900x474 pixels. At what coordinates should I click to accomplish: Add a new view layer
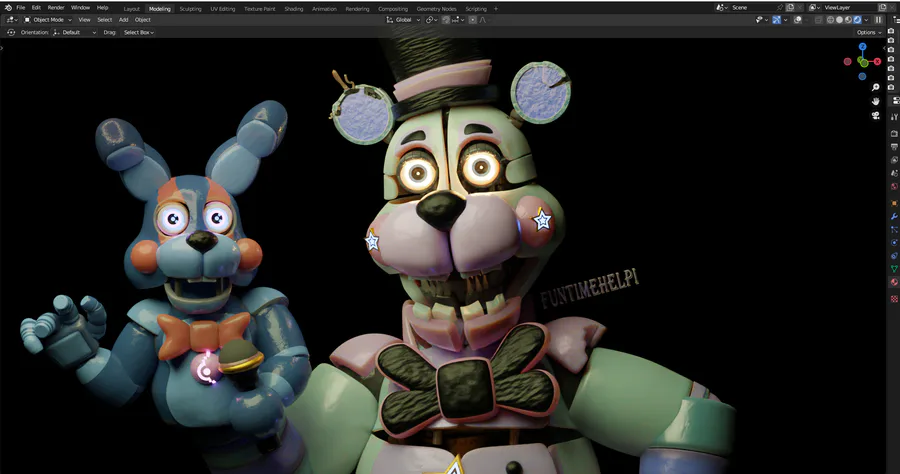coord(882,7)
